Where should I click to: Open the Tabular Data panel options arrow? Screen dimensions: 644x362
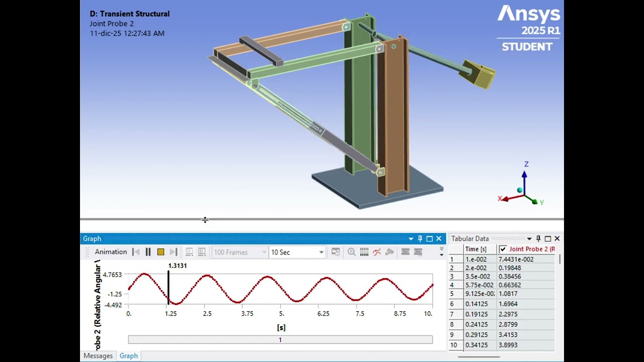(529, 239)
